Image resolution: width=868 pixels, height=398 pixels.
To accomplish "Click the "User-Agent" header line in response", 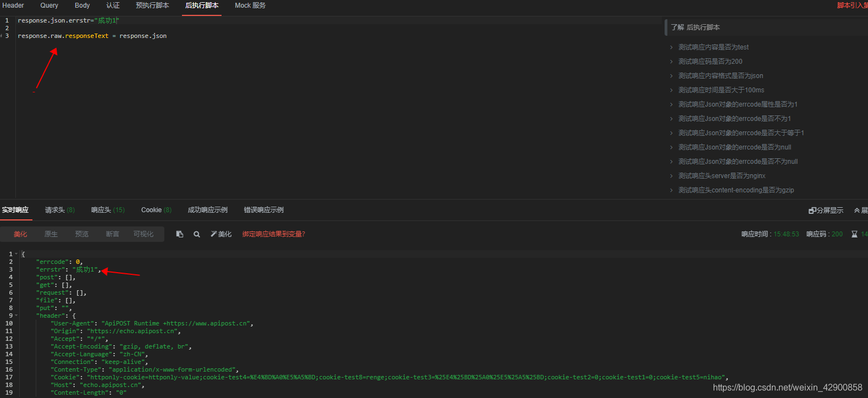I will click(x=152, y=323).
